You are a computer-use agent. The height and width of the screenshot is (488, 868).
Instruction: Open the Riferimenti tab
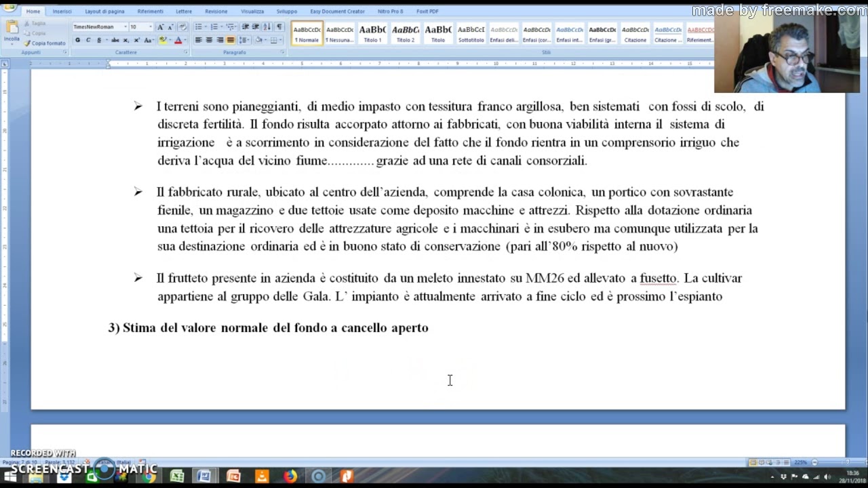tap(150, 12)
